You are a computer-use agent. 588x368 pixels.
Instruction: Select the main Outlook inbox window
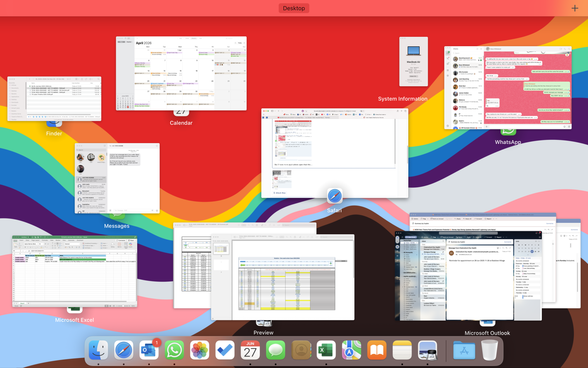pos(468,276)
